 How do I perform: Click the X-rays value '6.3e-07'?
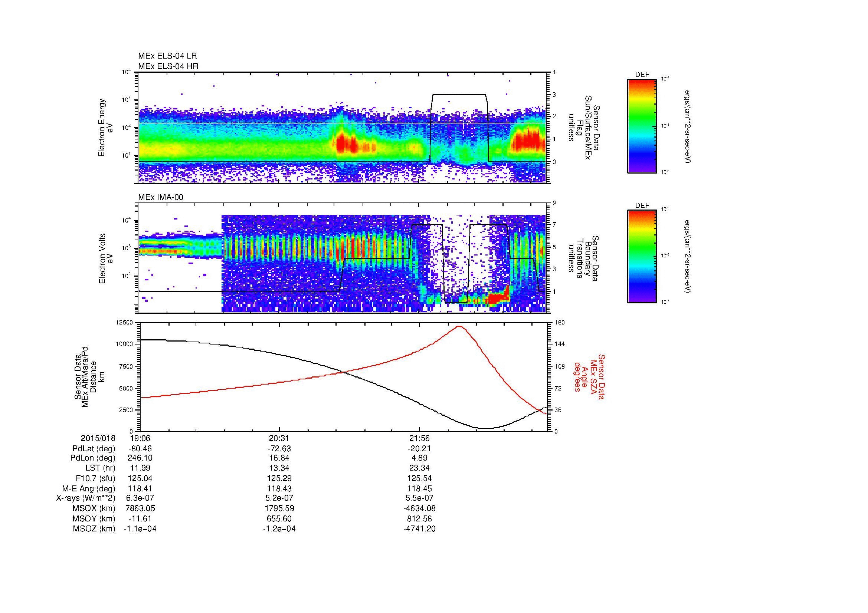pos(140,498)
